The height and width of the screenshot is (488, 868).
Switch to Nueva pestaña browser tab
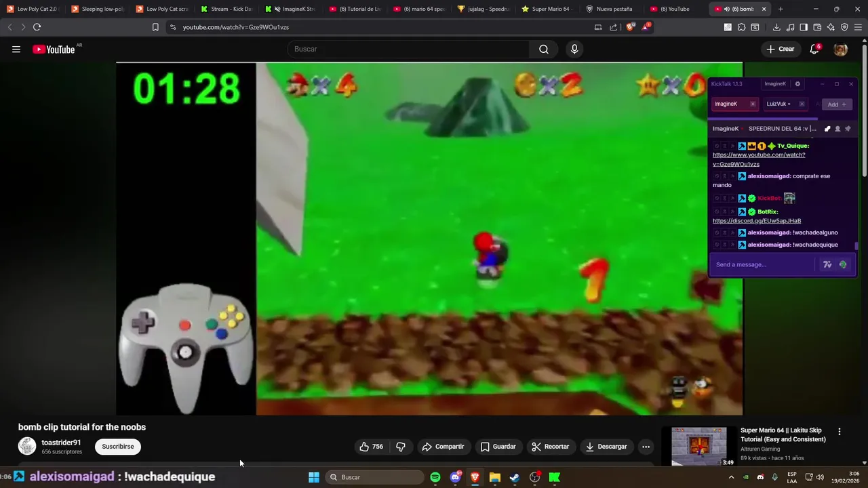pyautogui.click(x=610, y=9)
